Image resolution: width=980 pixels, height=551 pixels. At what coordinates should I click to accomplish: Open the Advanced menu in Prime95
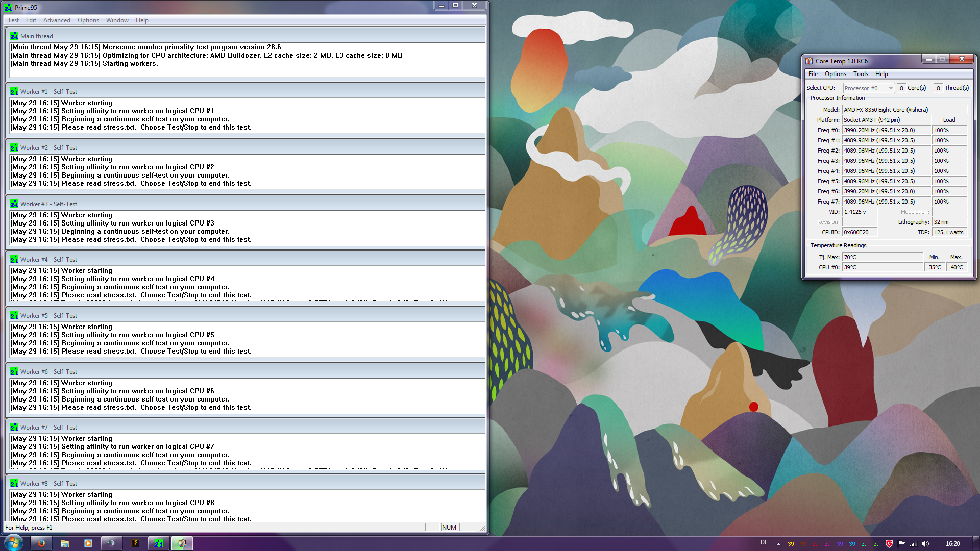click(x=57, y=20)
